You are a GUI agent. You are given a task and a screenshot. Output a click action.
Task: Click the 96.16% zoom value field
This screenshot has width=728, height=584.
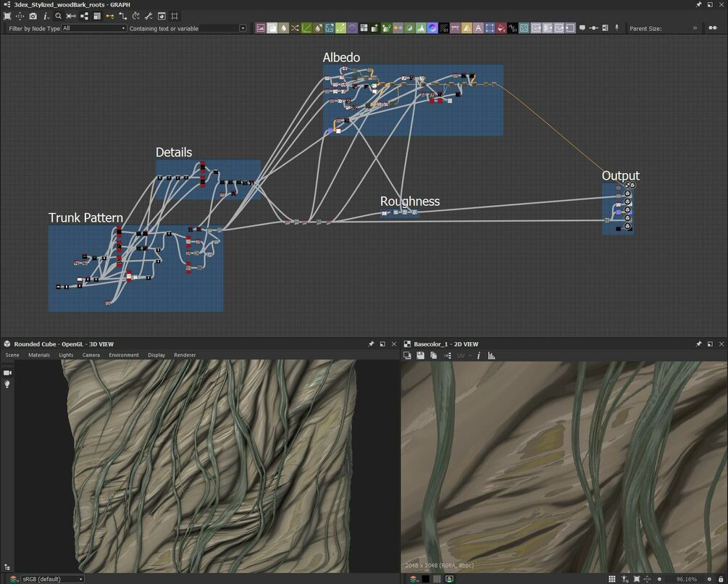687,580
